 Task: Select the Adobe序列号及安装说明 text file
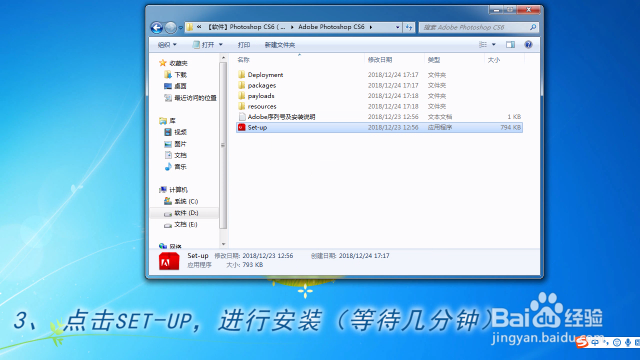point(281,117)
